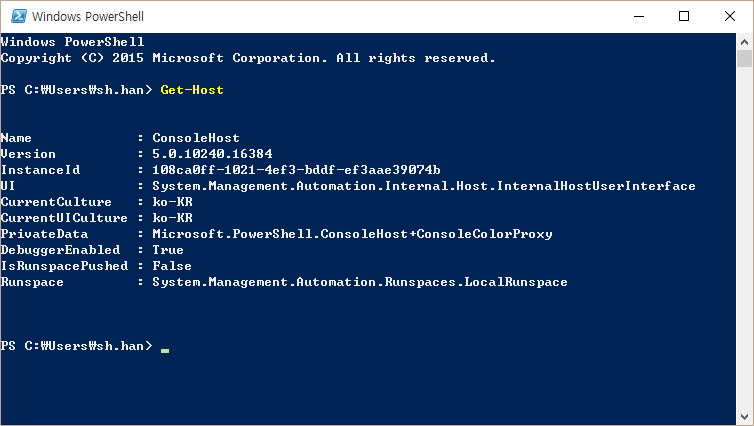
Task: Close the Windows PowerShell window
Action: tap(729, 16)
